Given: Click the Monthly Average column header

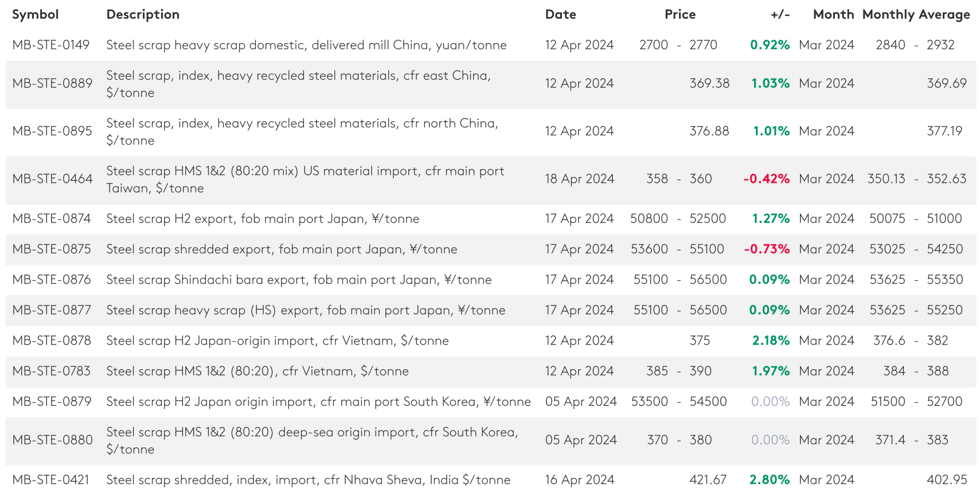Looking at the screenshot, I should 916,14.
